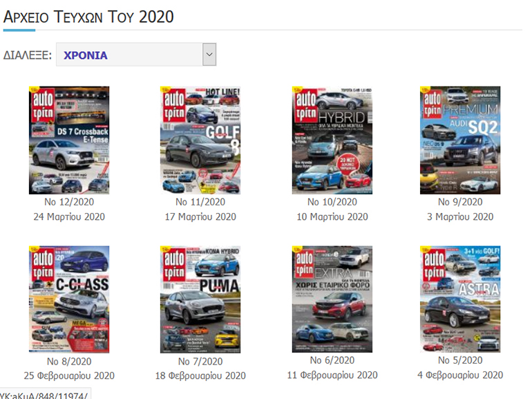Screen dimensions: 532x399
Task: Select the Extra company tax issue cover
Action: (332, 299)
